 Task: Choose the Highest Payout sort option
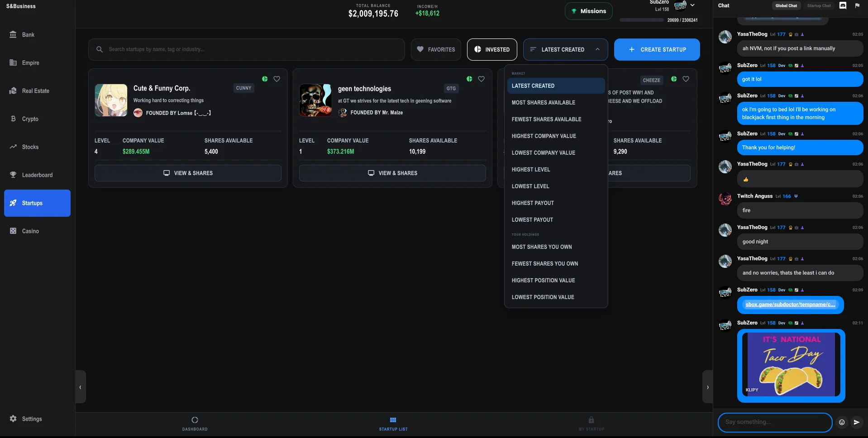click(x=556, y=203)
